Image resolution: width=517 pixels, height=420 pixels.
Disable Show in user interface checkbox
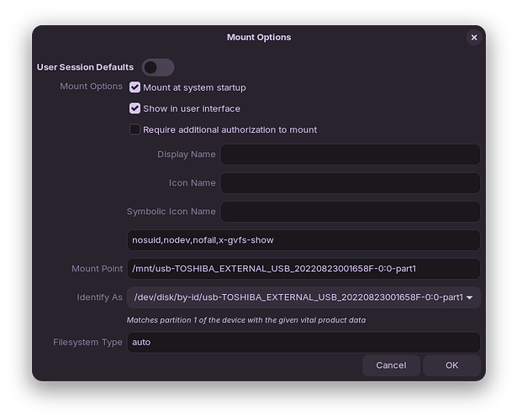[135, 108]
